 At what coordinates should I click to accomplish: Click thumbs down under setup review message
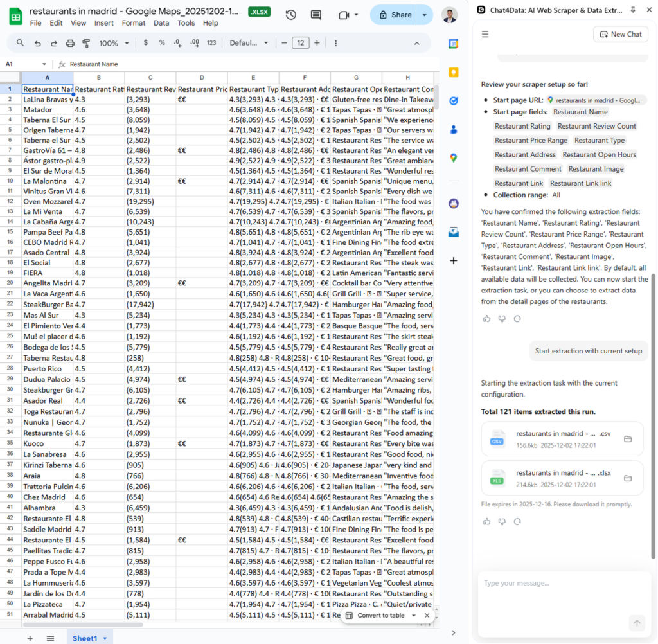tap(502, 318)
